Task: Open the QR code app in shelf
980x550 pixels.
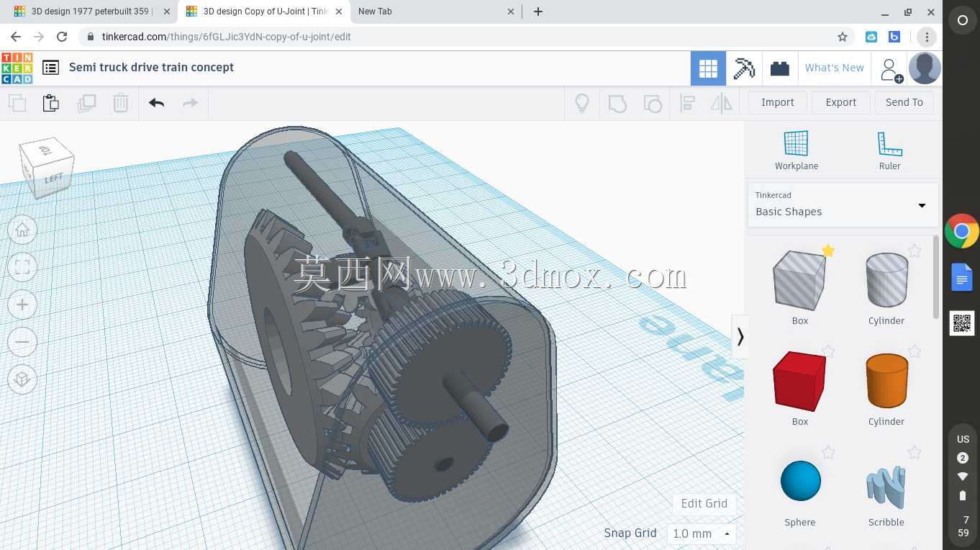Action: point(962,323)
